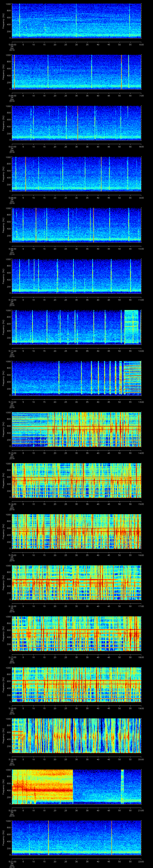This screenshot has height=868, width=153.
Task: Click the '19:00' end time label
Action: click(141, 708)
